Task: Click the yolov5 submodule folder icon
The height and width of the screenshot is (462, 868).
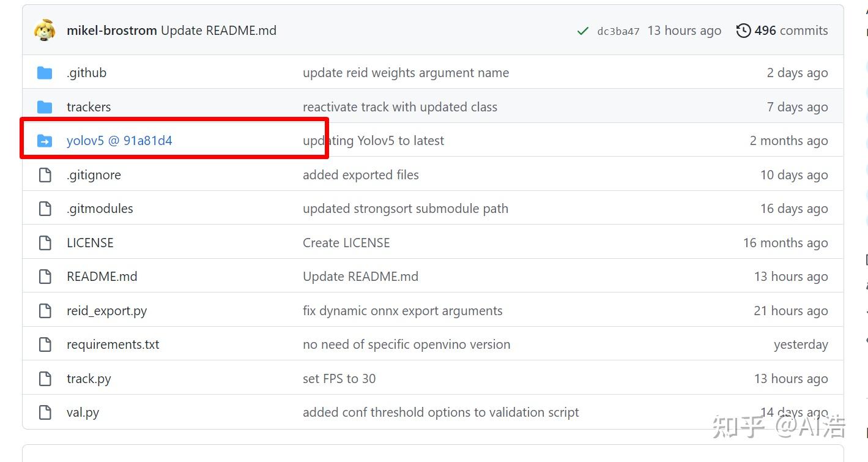Action: tap(45, 141)
